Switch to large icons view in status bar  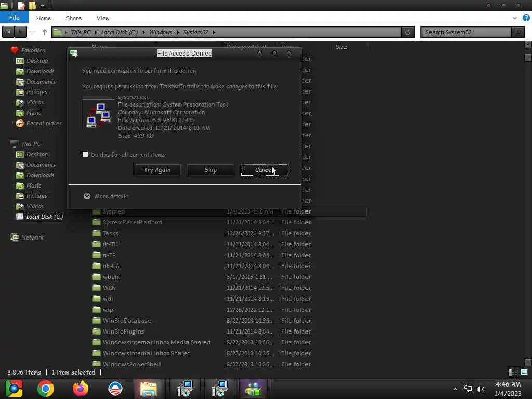point(524,372)
